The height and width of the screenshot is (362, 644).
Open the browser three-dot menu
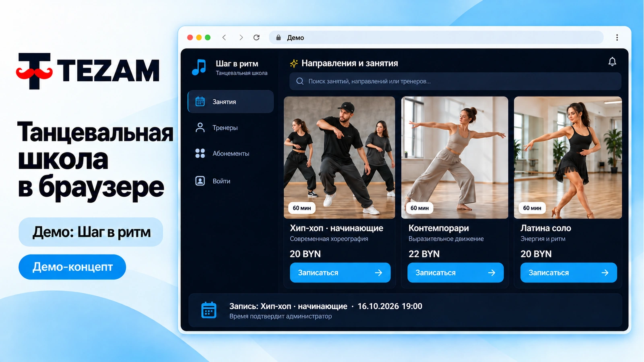pyautogui.click(x=617, y=37)
